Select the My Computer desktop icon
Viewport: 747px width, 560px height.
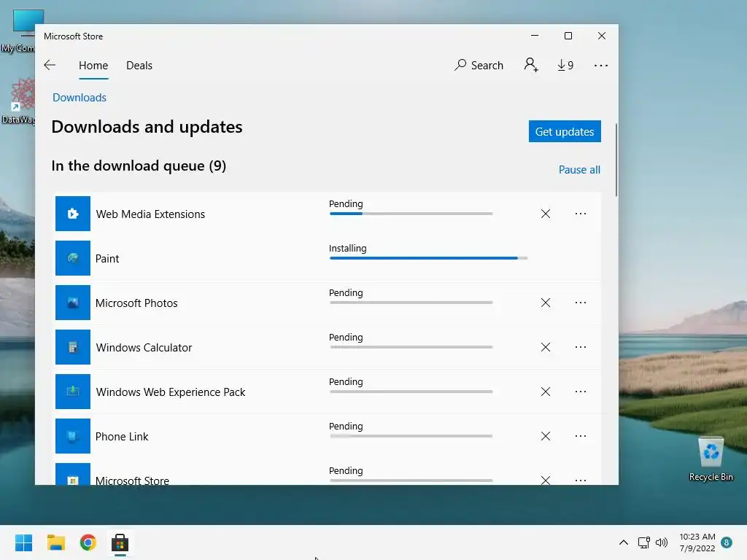[18, 31]
